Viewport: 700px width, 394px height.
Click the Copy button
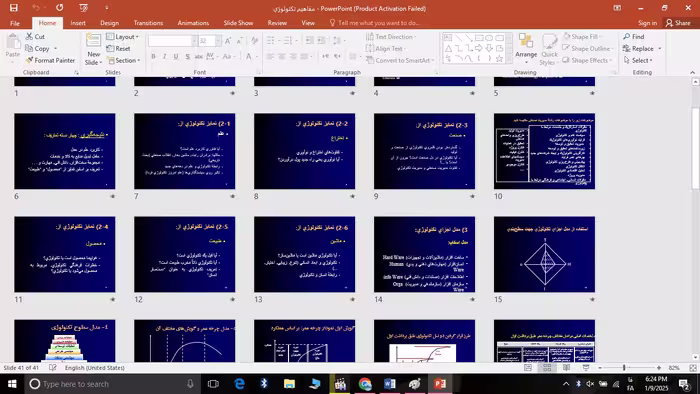pyautogui.click(x=38, y=48)
